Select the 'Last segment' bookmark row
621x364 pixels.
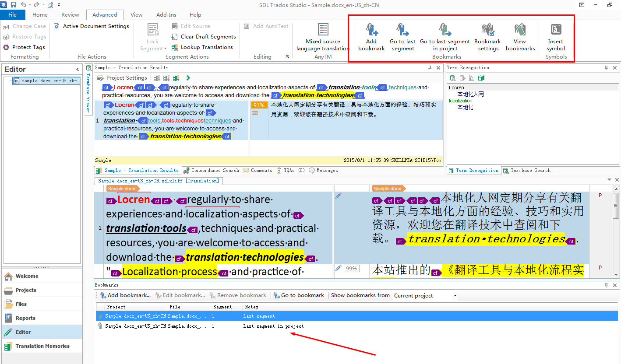pyautogui.click(x=357, y=316)
